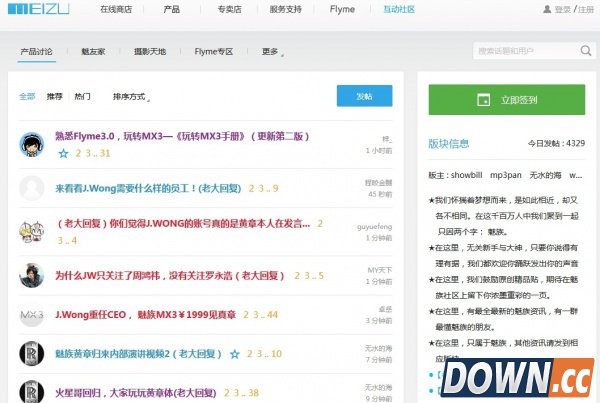Click the blank default avatar of second thread
Screen dimensions: 600x403
31,188
